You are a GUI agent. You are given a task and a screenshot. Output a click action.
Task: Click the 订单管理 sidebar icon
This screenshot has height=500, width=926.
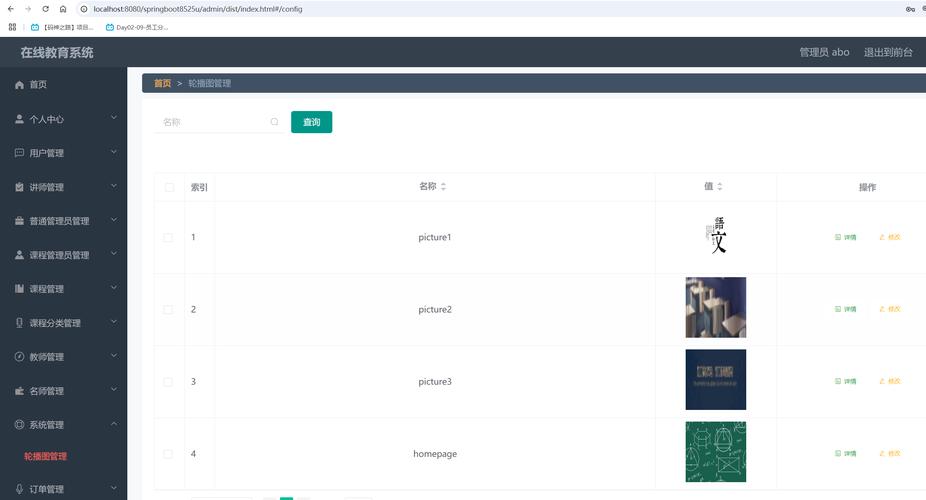pyautogui.click(x=19, y=489)
